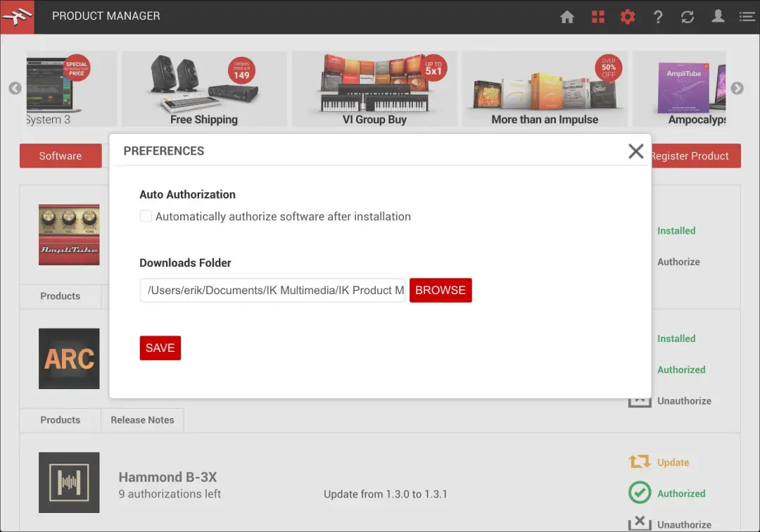The width and height of the screenshot is (760, 532).
Task: Click the refresh arrows icon
Action: [x=688, y=17]
